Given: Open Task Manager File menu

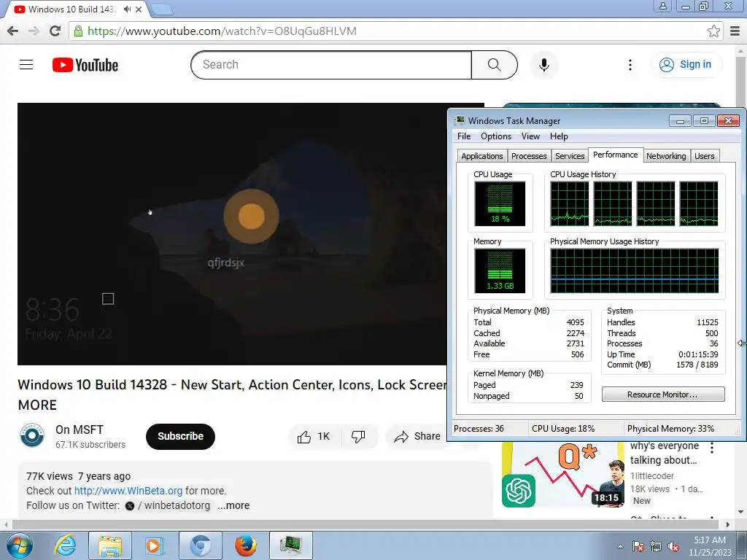Looking at the screenshot, I should pyautogui.click(x=463, y=136).
